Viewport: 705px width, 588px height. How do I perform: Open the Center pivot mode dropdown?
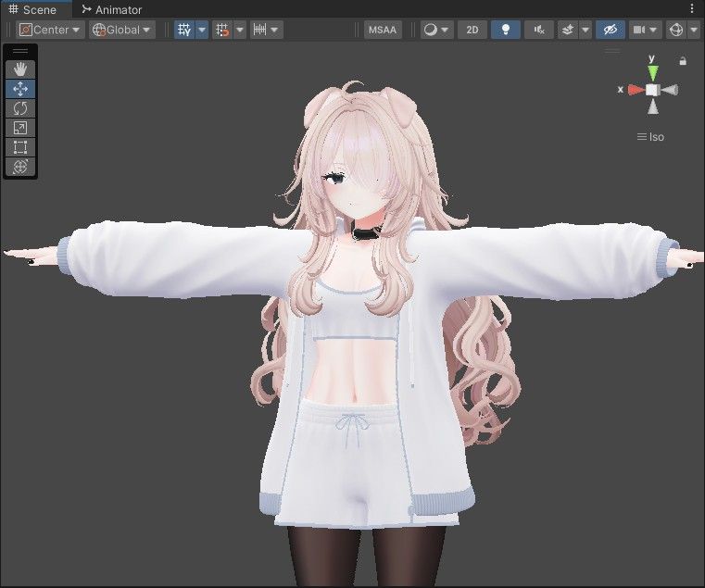[x=50, y=30]
